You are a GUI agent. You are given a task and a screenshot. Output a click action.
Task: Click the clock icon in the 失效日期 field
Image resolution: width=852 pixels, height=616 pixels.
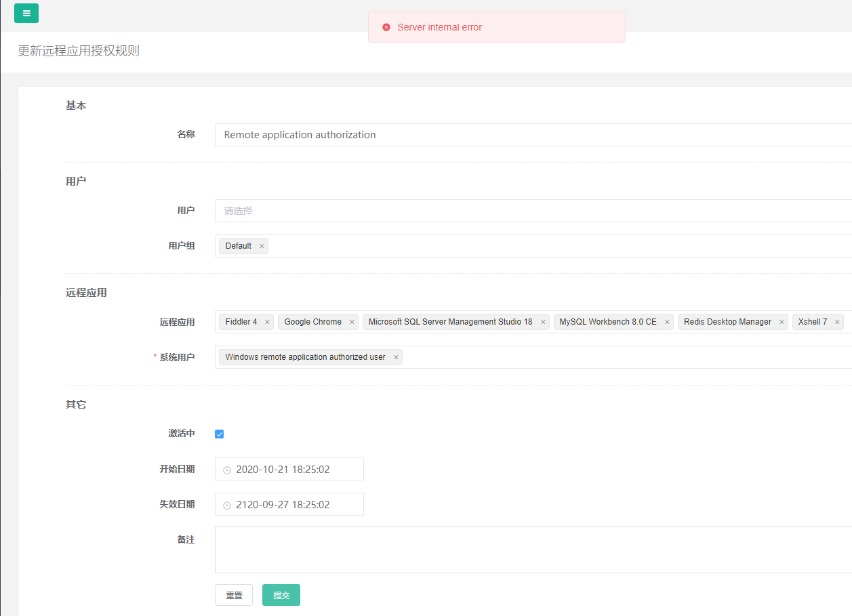(226, 504)
